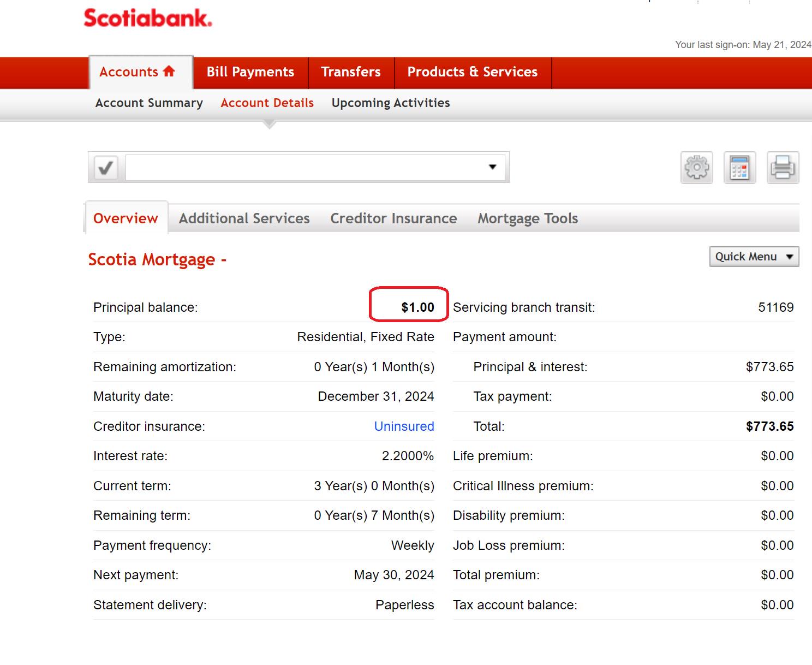
Task: Click the Scotiabank logo
Action: [x=147, y=18]
